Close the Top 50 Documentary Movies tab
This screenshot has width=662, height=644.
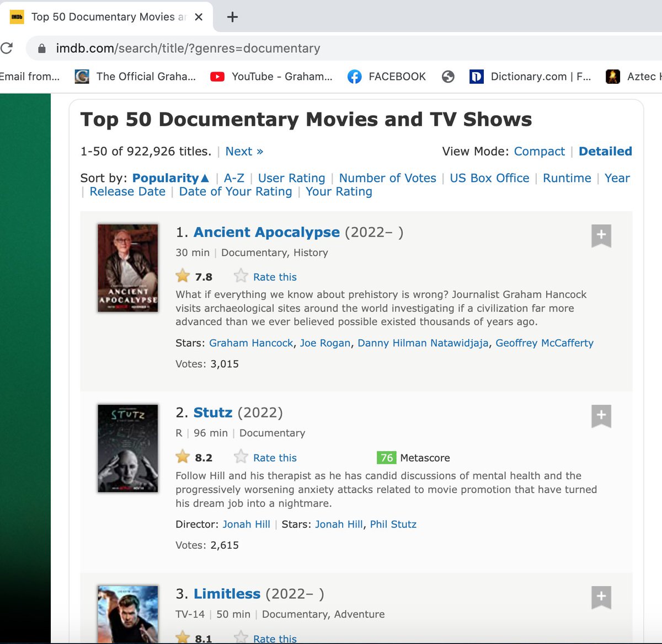(x=199, y=17)
